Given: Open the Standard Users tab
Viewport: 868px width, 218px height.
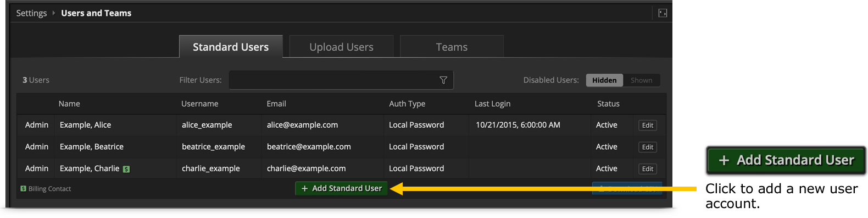Looking at the screenshot, I should pos(231,47).
